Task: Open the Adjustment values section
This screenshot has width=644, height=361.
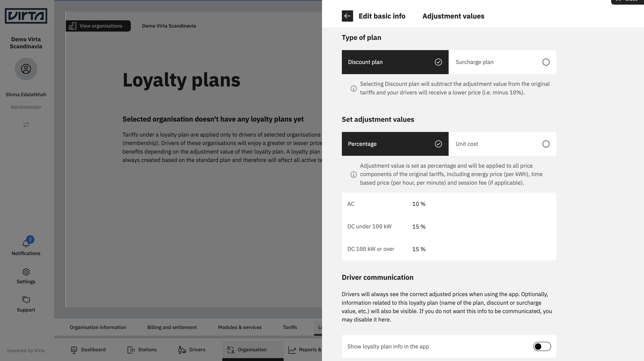Action: [x=453, y=16]
